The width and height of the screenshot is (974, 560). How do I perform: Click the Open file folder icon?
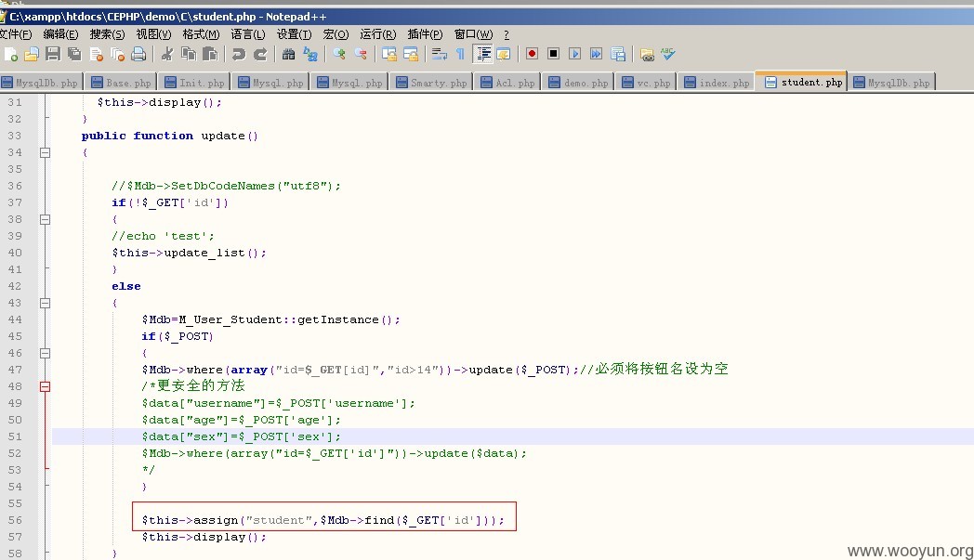[32, 55]
